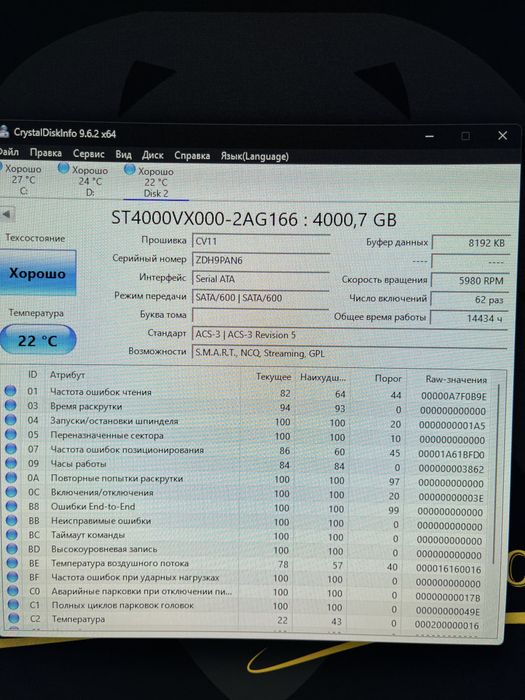Open the Сервис menu
The width and height of the screenshot is (525, 700).
(88, 154)
